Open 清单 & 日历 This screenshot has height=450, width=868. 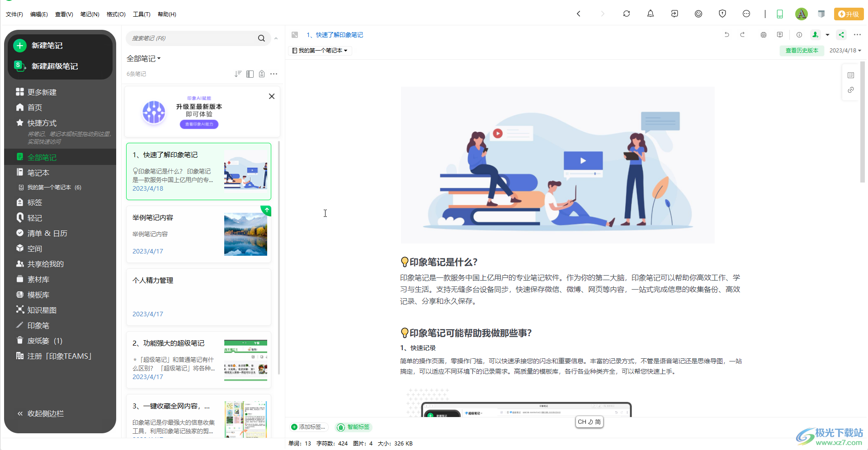[47, 233]
